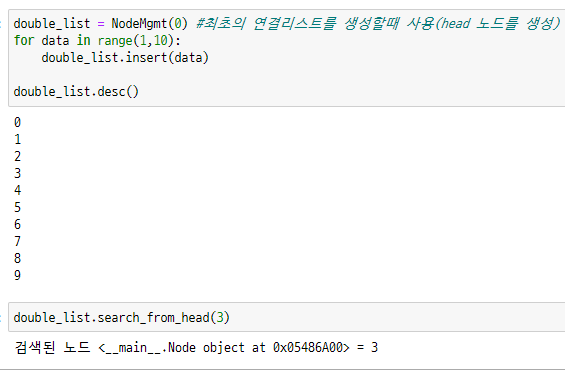Click output value 8
565x375 pixels.
tap(18, 258)
